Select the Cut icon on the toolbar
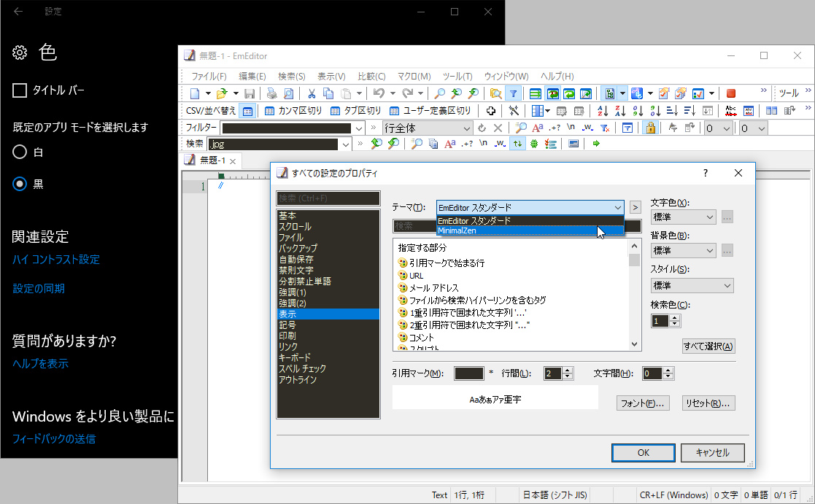Viewport: 815px width, 504px height. tap(312, 93)
